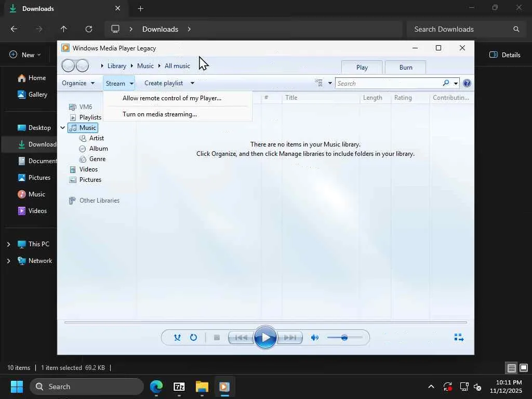Open view options icon
532x399 pixels.
pos(319,83)
